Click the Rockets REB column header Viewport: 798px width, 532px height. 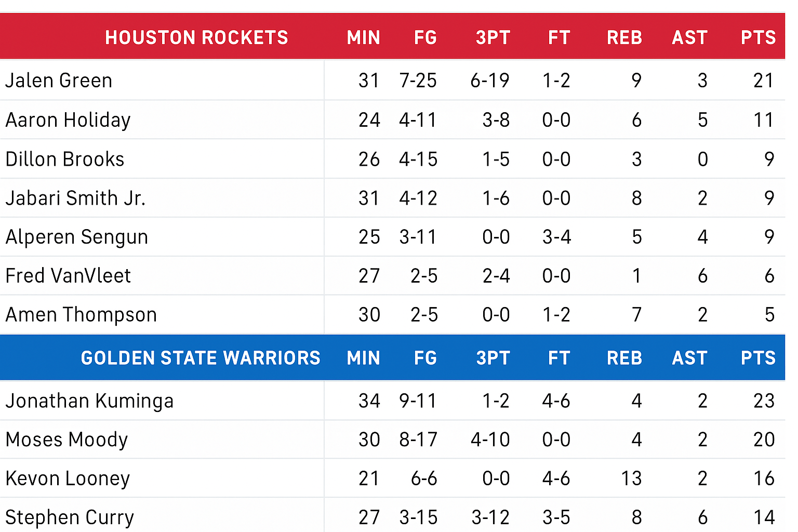(624, 38)
